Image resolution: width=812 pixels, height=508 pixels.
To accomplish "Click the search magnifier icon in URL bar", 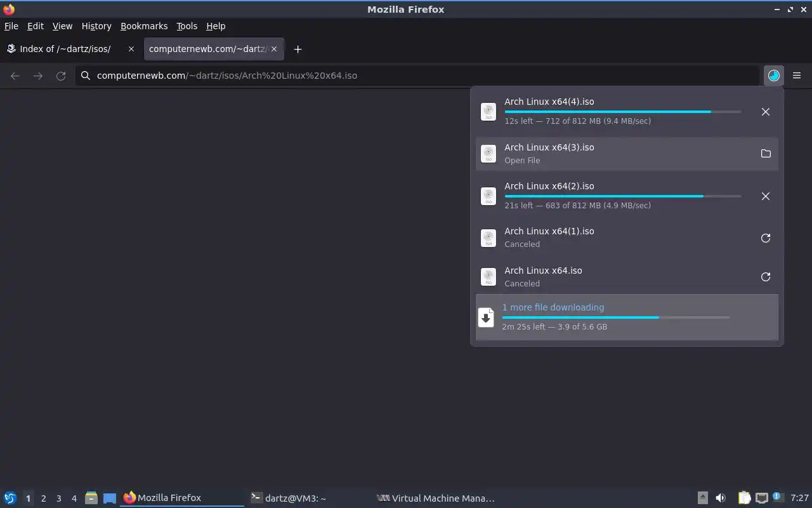I will coord(86,76).
